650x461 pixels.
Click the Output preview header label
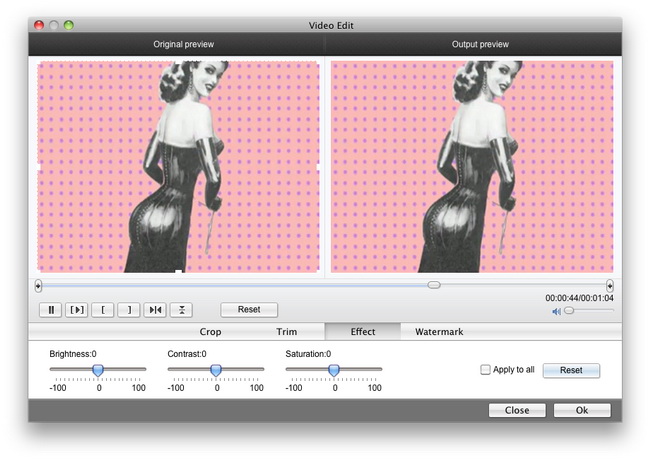(480, 44)
